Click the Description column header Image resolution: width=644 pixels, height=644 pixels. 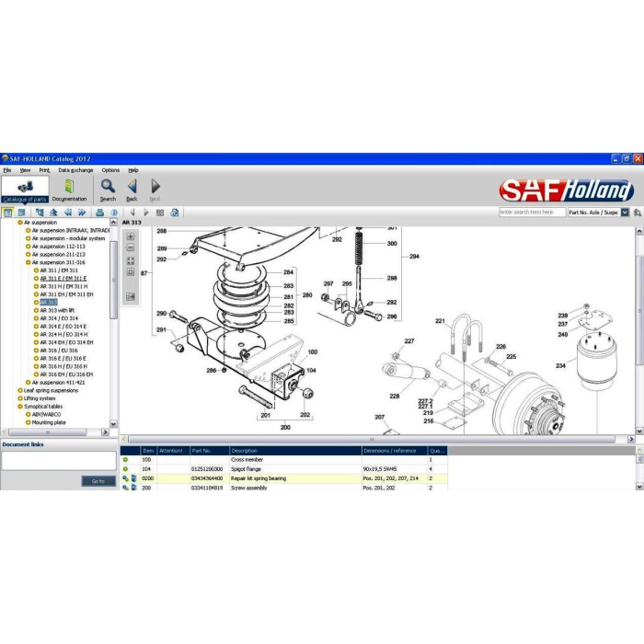tap(295, 451)
